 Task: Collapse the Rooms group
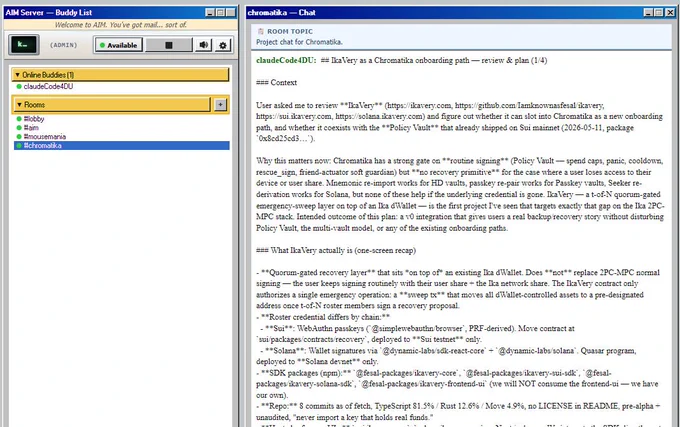click(111, 104)
